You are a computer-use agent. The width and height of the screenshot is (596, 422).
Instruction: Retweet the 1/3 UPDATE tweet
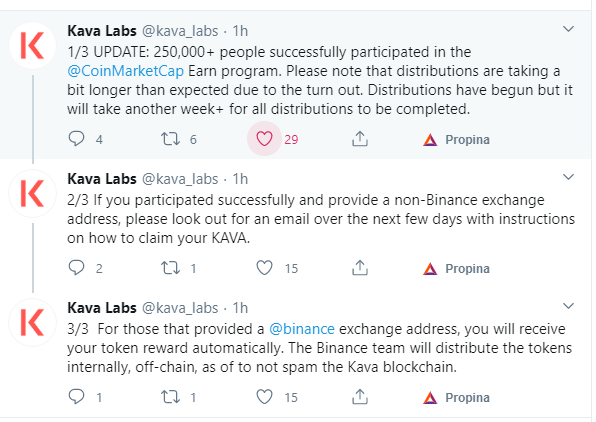pos(170,139)
